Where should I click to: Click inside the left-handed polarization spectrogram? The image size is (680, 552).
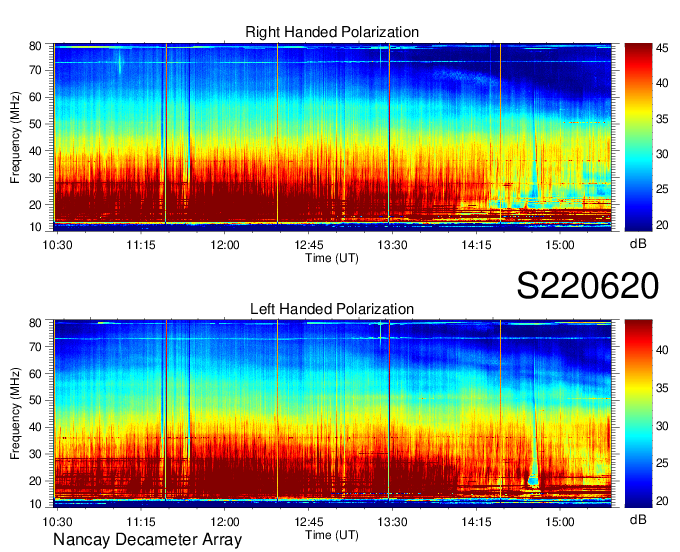pos(333,414)
